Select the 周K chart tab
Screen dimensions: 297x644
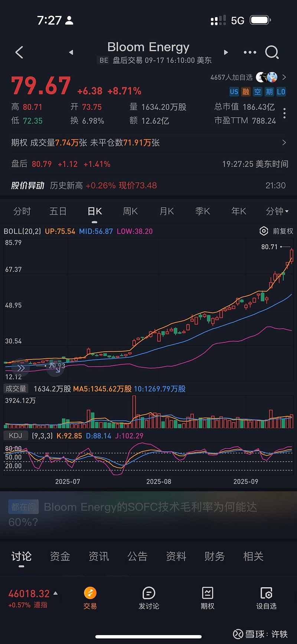[x=130, y=211]
